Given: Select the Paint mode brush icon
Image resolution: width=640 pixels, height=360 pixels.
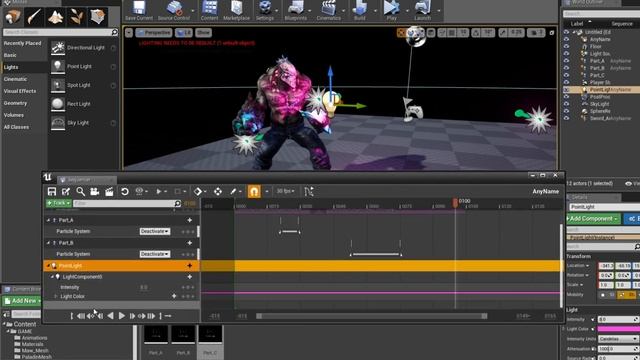Looking at the screenshot, I should coord(34,17).
